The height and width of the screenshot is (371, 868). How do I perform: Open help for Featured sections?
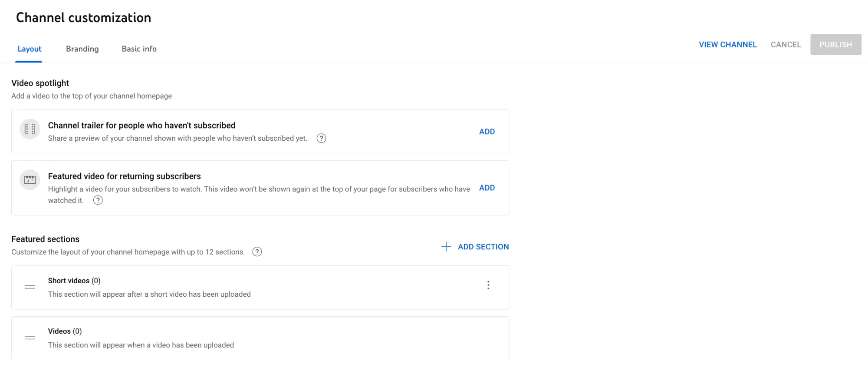pyautogui.click(x=257, y=252)
